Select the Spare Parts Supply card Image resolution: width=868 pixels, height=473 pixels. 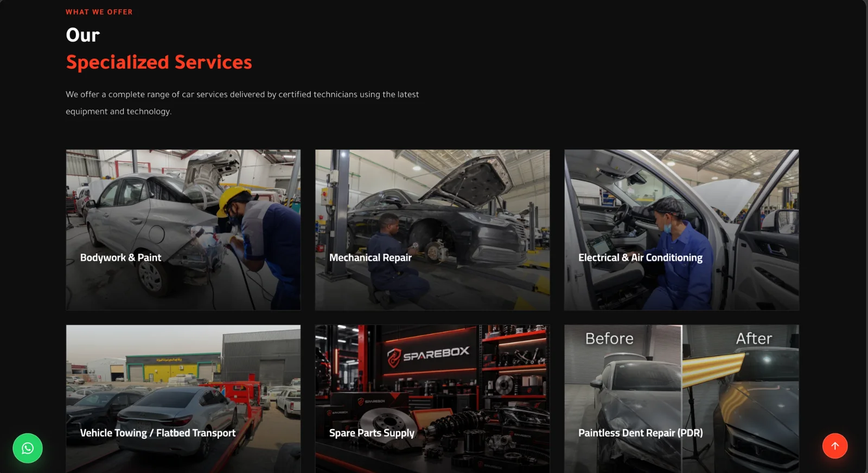[x=432, y=399]
